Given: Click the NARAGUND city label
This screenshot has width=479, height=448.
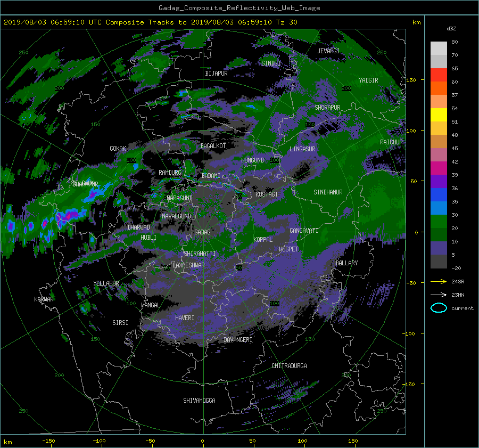Looking at the screenshot, I should tap(180, 198).
